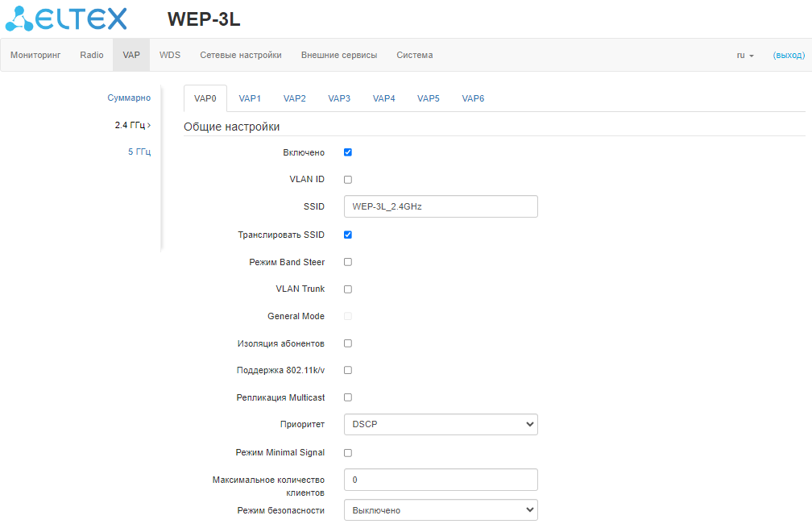Switch to the VAP3 tab
The image size is (812, 528).
pyautogui.click(x=339, y=98)
